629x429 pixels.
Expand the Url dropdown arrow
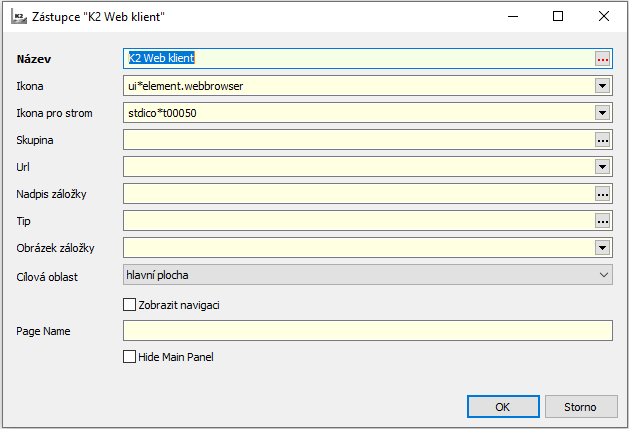pos(602,167)
